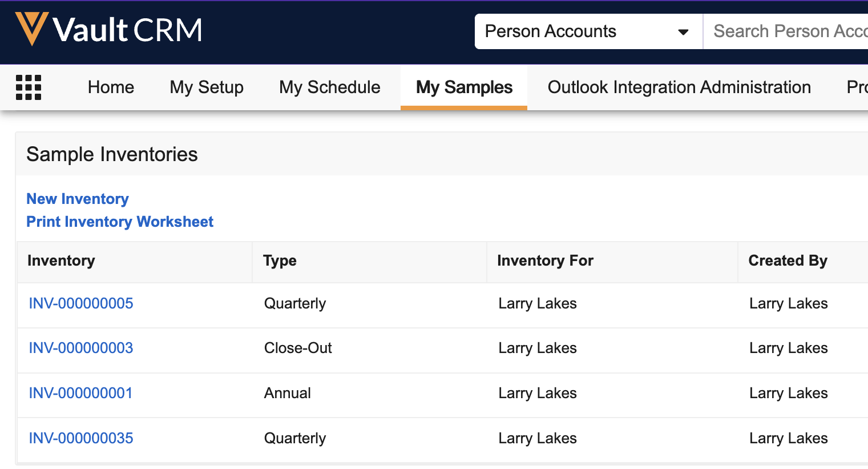Click the Type column header

[280, 260]
